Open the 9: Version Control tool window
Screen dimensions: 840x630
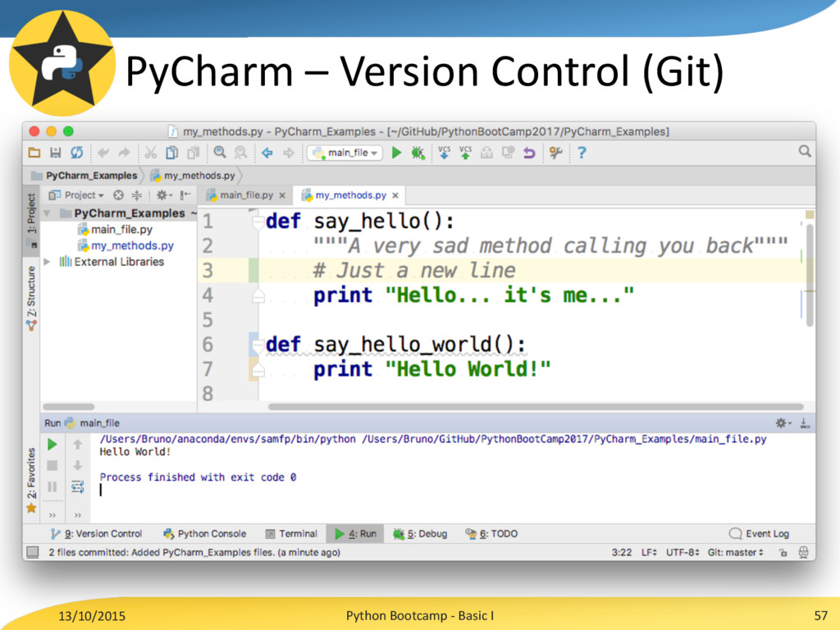[96, 533]
